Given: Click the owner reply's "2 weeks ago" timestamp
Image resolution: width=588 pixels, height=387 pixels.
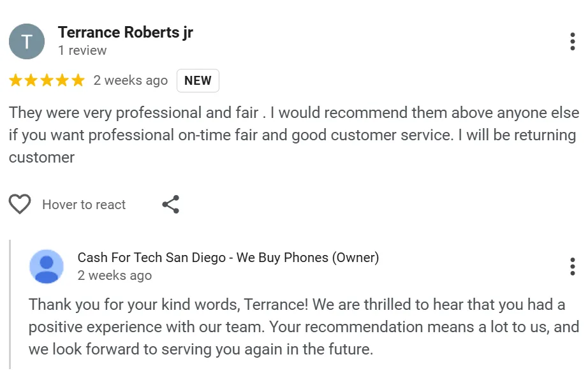Looking at the screenshot, I should coord(114,275).
